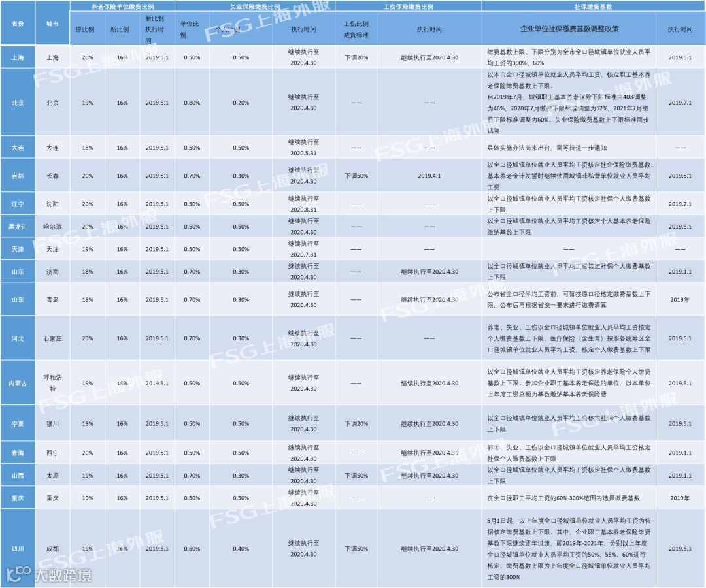
Task: Click the 西宁 city cell
Action: pos(52,453)
